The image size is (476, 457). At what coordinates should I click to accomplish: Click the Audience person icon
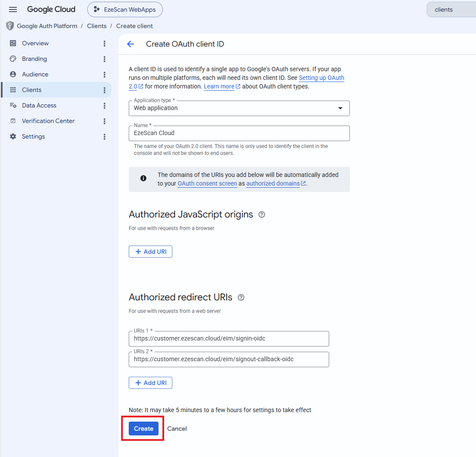(13, 74)
